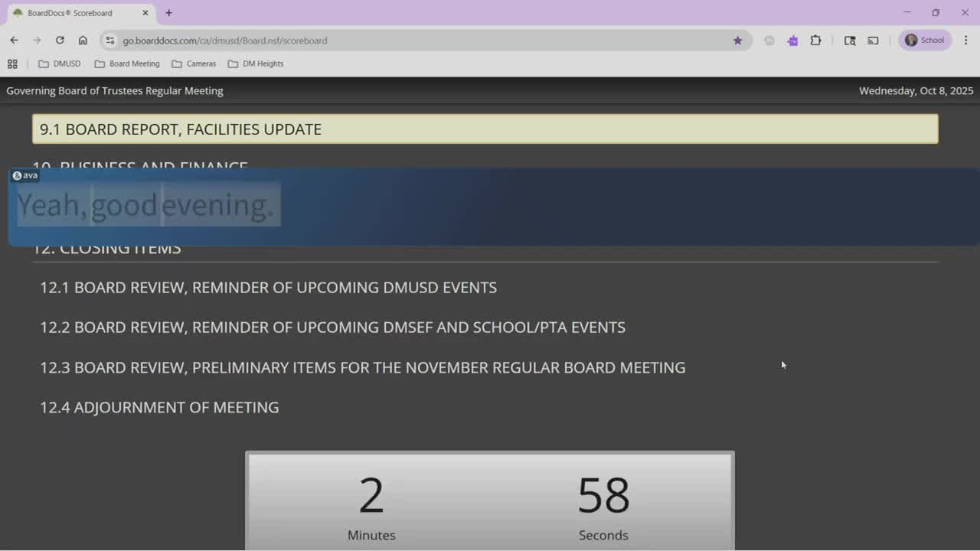Click the date Wednesday, Oct 8, 2025
The height and width of the screenshot is (551, 980).
916,90
